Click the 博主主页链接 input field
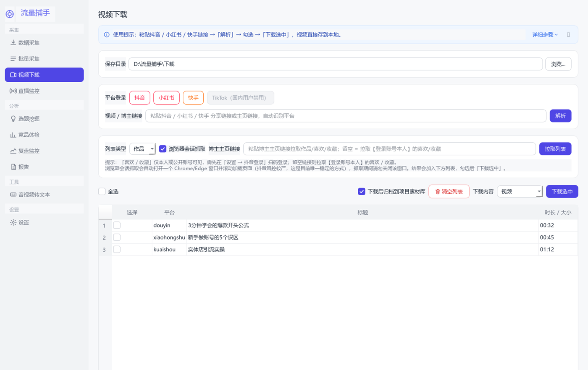 point(389,149)
